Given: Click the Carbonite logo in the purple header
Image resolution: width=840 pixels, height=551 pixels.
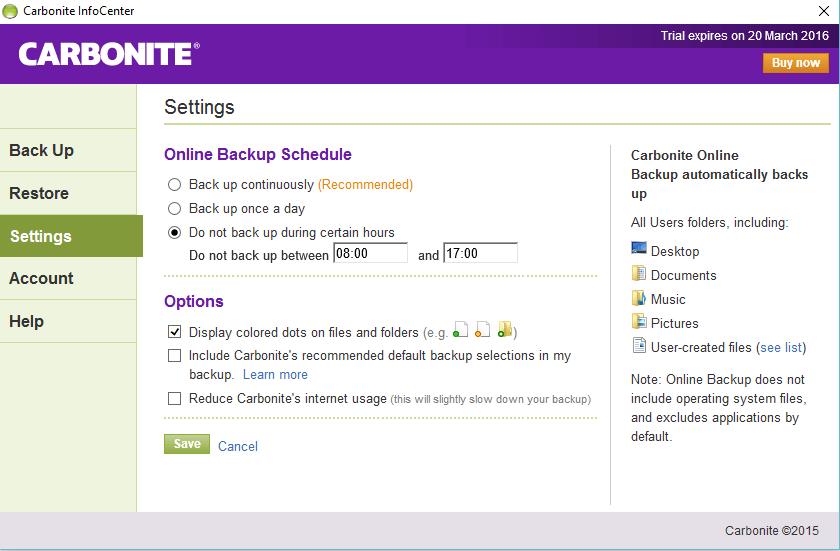Looking at the screenshot, I should [x=109, y=54].
